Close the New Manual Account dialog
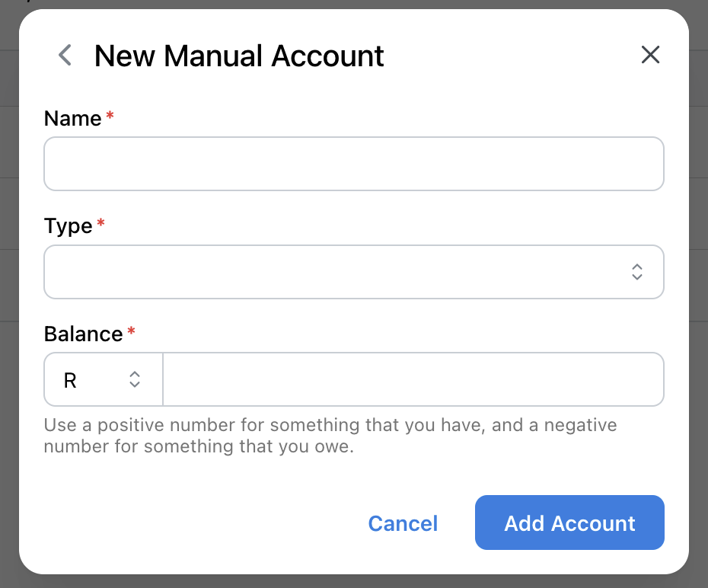708x588 pixels. 650,55
